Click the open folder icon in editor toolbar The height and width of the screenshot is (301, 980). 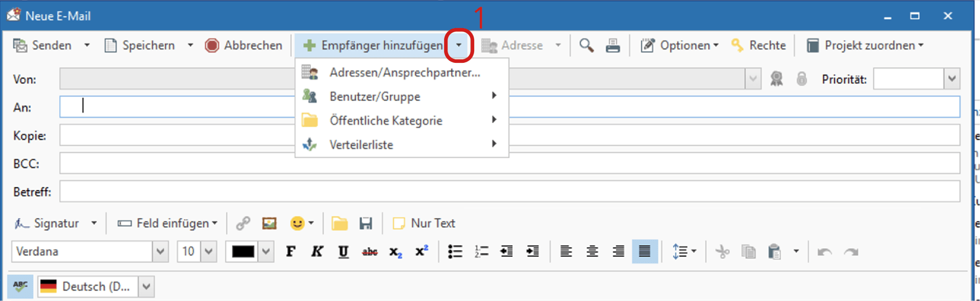pyautogui.click(x=339, y=223)
